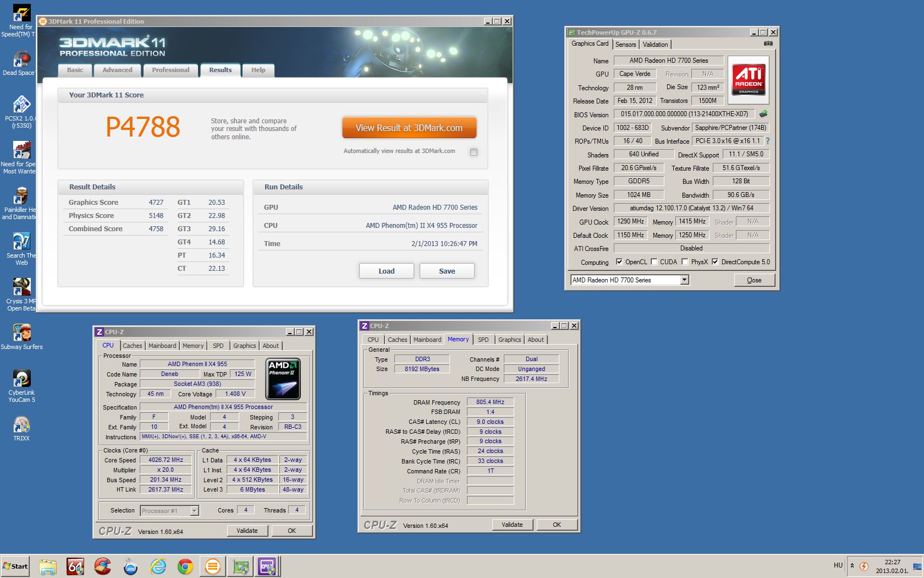Toggle the OpenCL checkbox in GPU-Z
This screenshot has width=924, height=578.
point(619,262)
